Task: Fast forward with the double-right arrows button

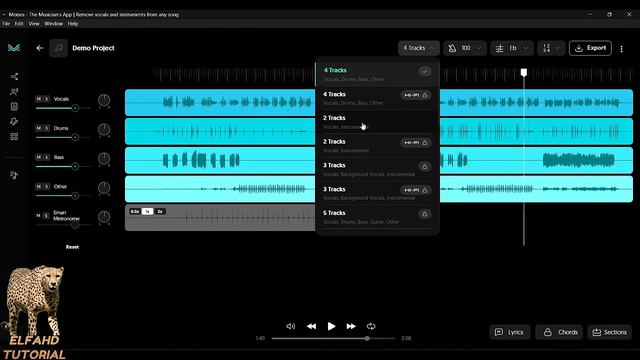Action: pyautogui.click(x=351, y=326)
